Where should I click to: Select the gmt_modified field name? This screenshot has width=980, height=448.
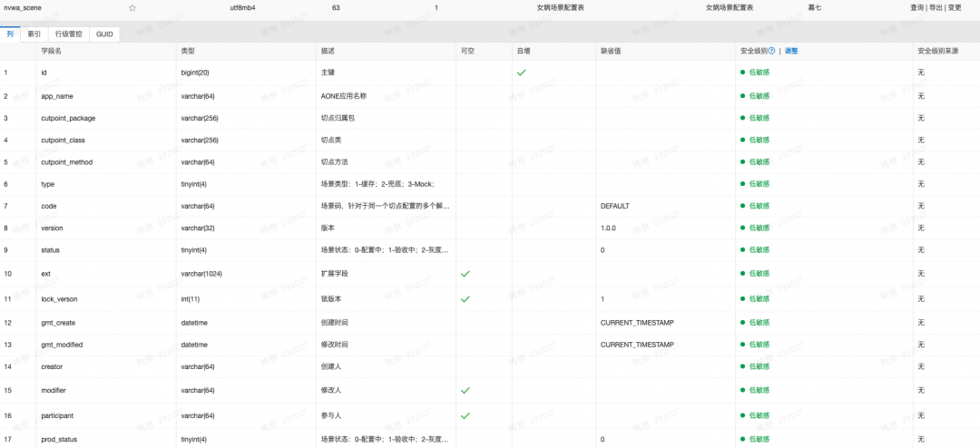coord(62,345)
